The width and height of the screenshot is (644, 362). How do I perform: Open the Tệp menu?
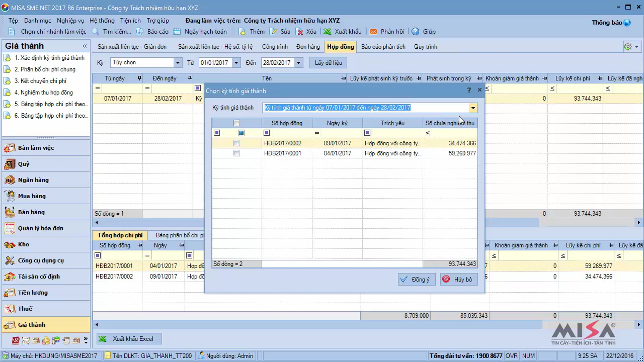click(x=13, y=21)
